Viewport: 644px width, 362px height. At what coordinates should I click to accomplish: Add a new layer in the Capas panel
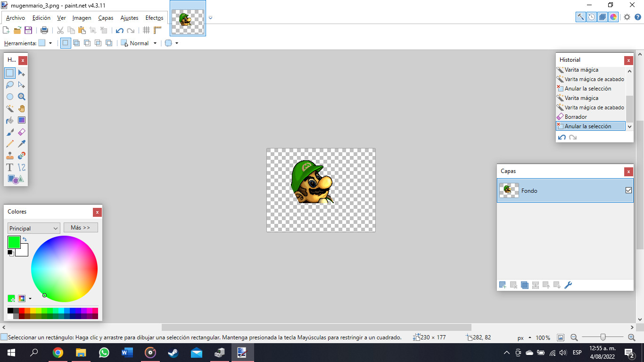[502, 285]
